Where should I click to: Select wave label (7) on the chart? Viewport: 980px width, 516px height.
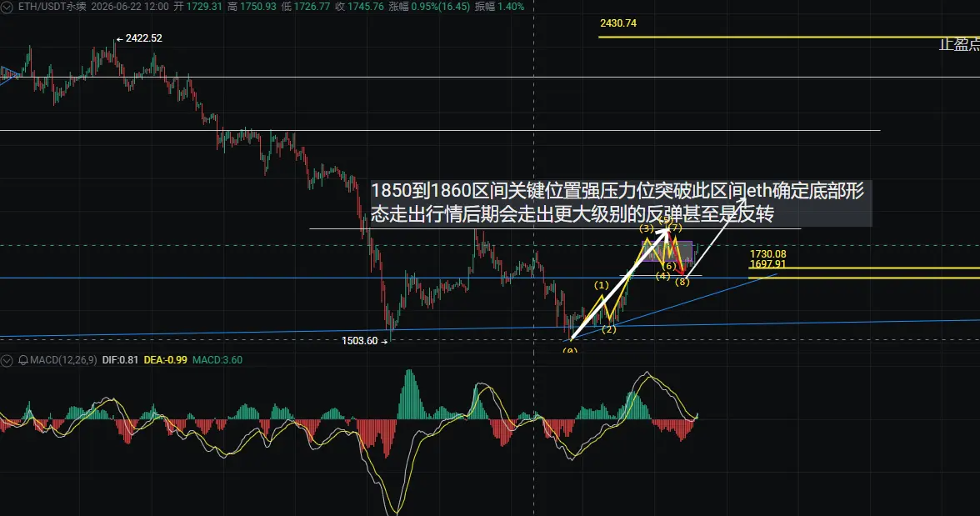click(x=676, y=228)
